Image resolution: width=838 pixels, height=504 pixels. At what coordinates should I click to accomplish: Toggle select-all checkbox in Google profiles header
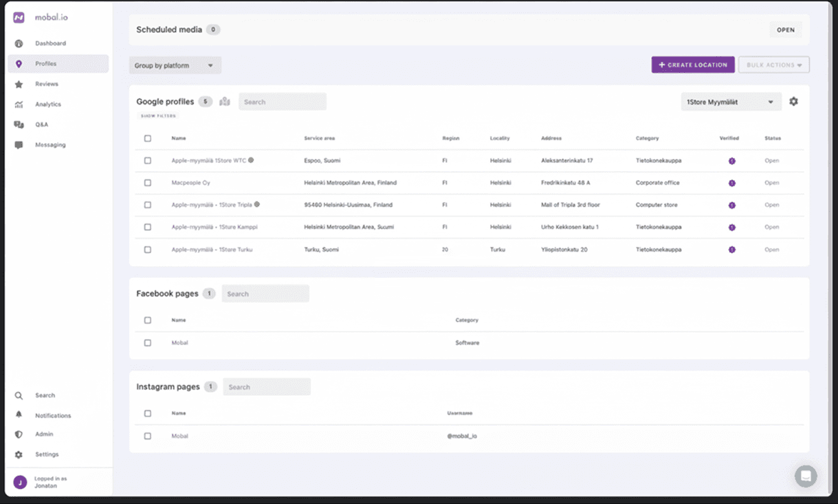(x=148, y=138)
